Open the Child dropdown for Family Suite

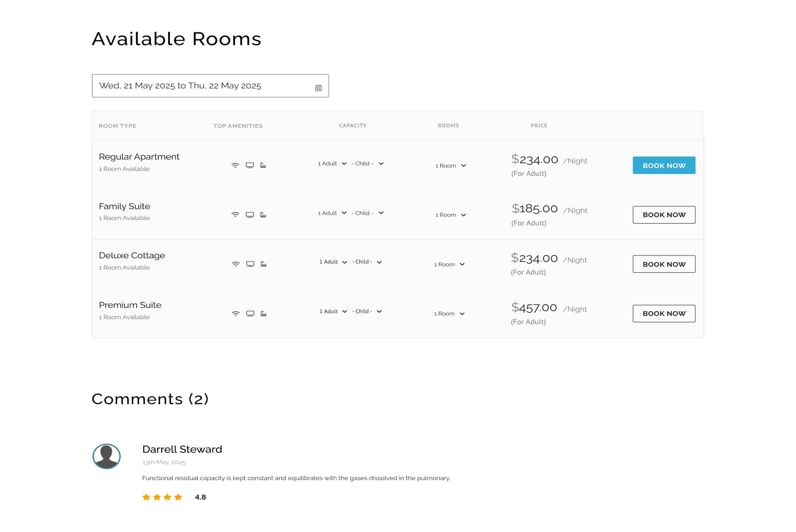pos(368,213)
